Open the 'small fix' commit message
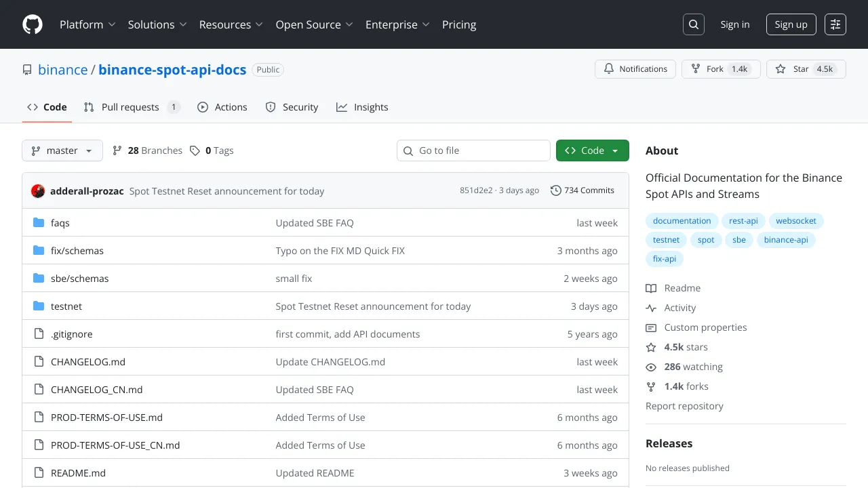The height and width of the screenshot is (488, 868). (x=294, y=279)
